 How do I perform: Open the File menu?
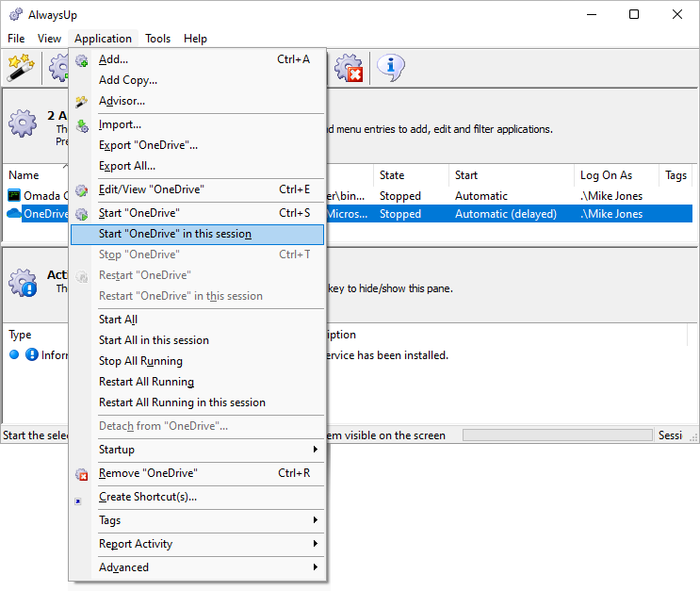click(16, 39)
